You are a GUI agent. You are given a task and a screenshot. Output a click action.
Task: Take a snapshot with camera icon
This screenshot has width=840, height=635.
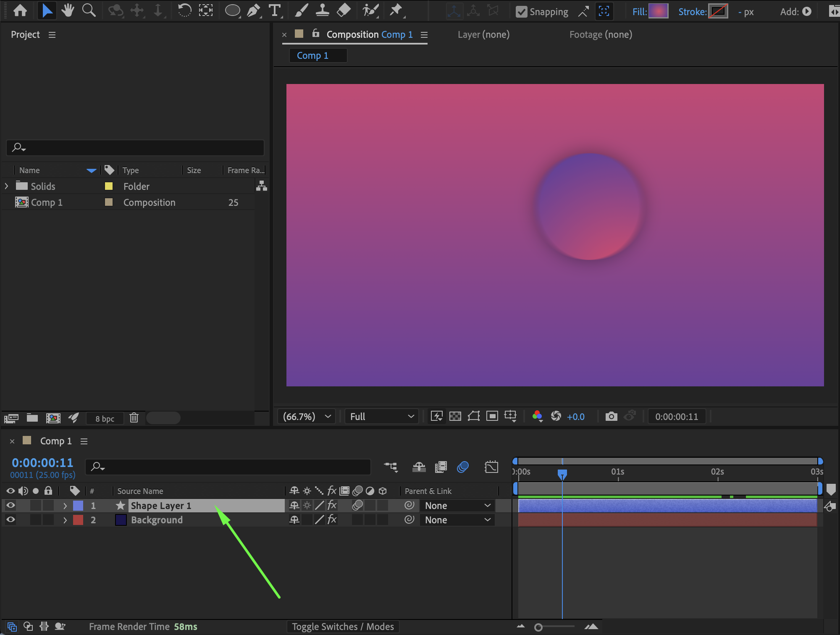coord(611,416)
